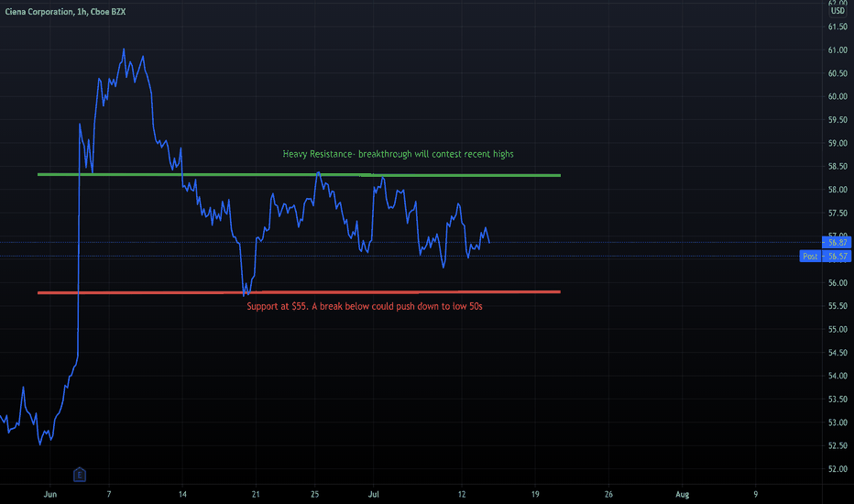Image resolution: width=854 pixels, height=504 pixels.
Task: Select the red support line
Action: [299, 292]
